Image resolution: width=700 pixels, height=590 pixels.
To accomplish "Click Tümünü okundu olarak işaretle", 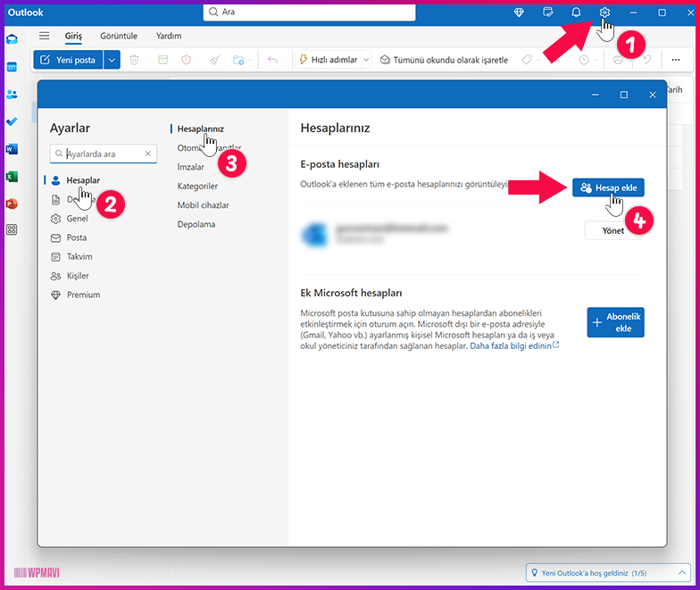I will (x=445, y=60).
